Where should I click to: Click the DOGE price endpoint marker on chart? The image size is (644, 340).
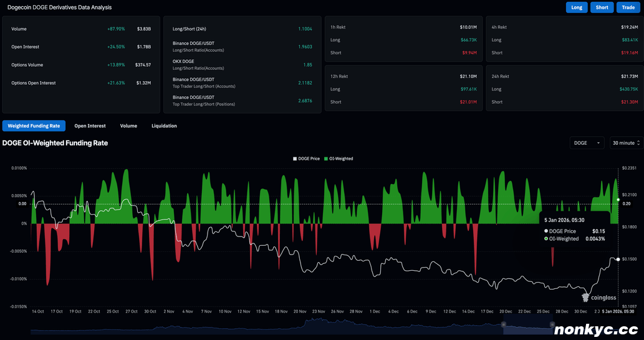pyautogui.click(x=618, y=259)
